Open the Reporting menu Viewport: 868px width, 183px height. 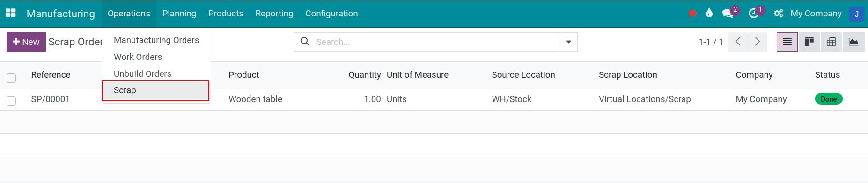tap(274, 14)
